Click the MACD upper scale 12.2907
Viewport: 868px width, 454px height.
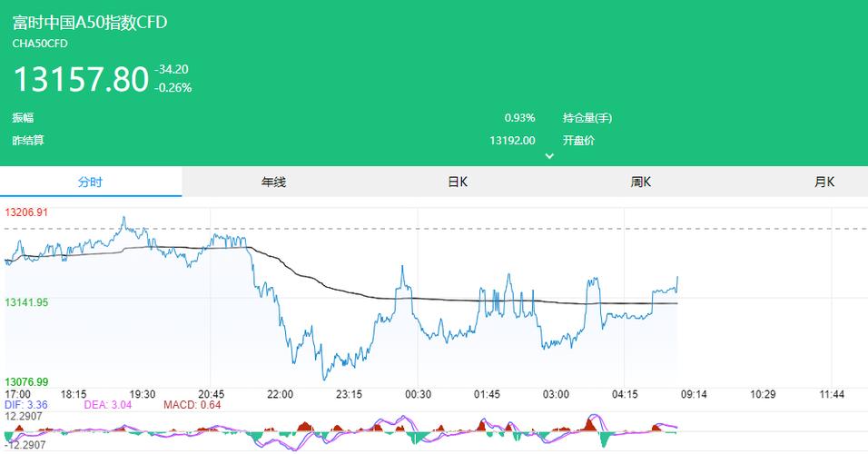24,416
